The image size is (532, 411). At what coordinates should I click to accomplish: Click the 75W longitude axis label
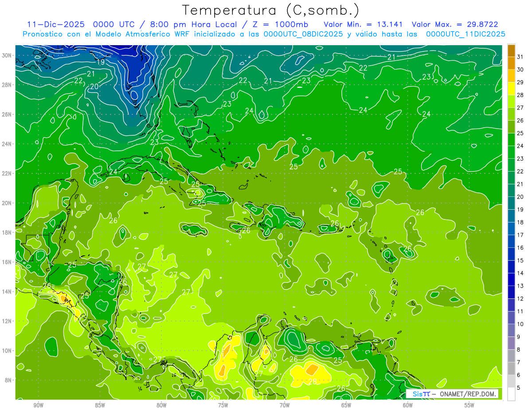tap(223, 405)
